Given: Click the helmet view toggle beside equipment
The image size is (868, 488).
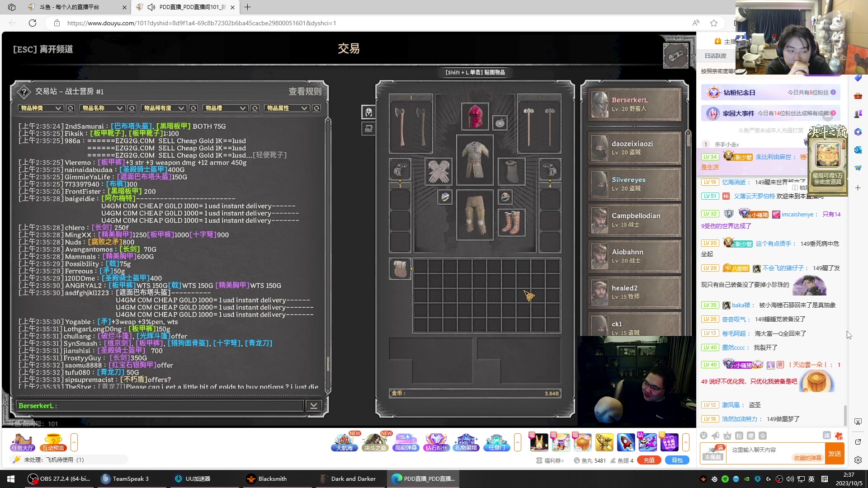Looking at the screenshot, I should click(x=368, y=112).
